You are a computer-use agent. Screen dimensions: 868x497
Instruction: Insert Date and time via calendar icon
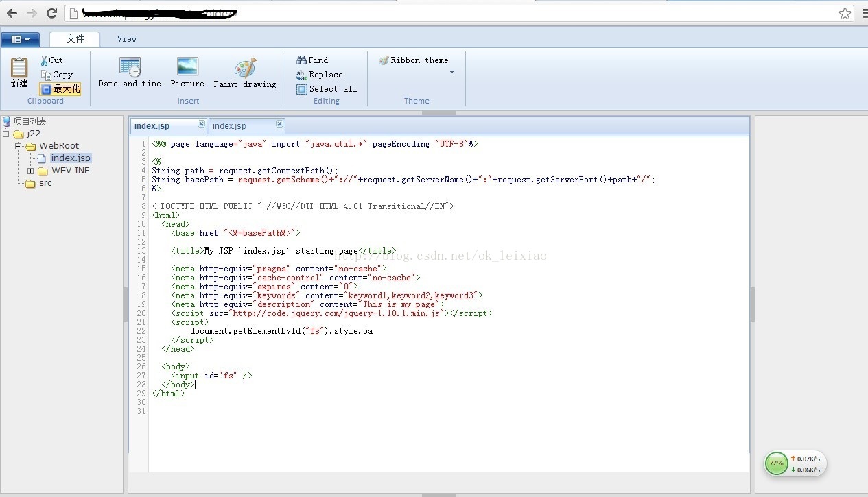tap(130, 67)
